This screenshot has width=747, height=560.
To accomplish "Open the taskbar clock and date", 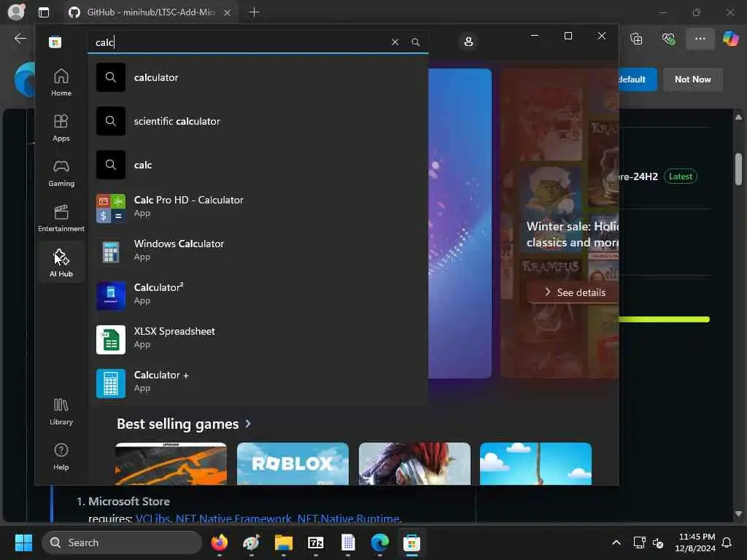I will click(695, 542).
